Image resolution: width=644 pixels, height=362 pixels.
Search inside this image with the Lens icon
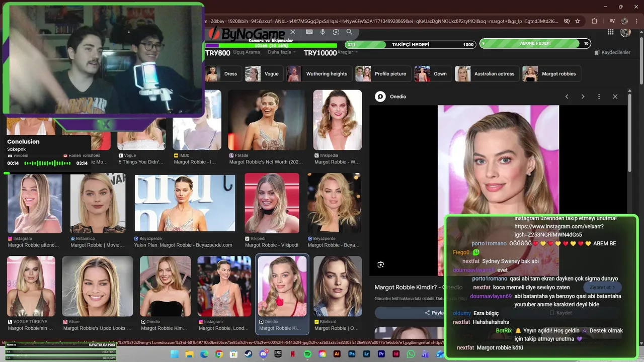tap(381, 264)
